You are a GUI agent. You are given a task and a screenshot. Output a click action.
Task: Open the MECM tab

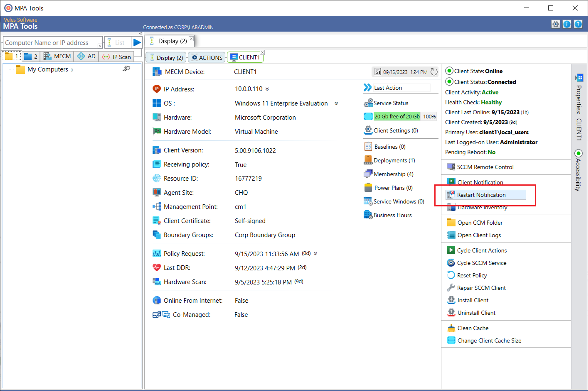[x=57, y=56]
